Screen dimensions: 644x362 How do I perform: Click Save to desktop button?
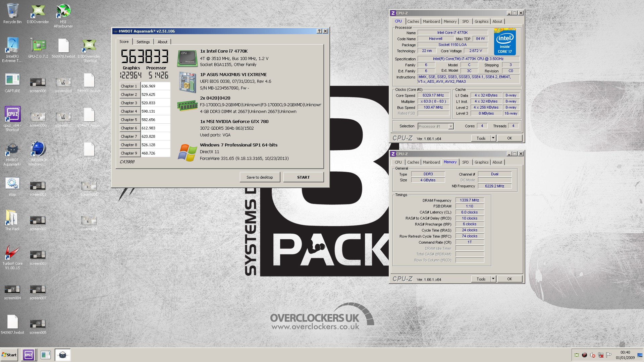point(260,177)
